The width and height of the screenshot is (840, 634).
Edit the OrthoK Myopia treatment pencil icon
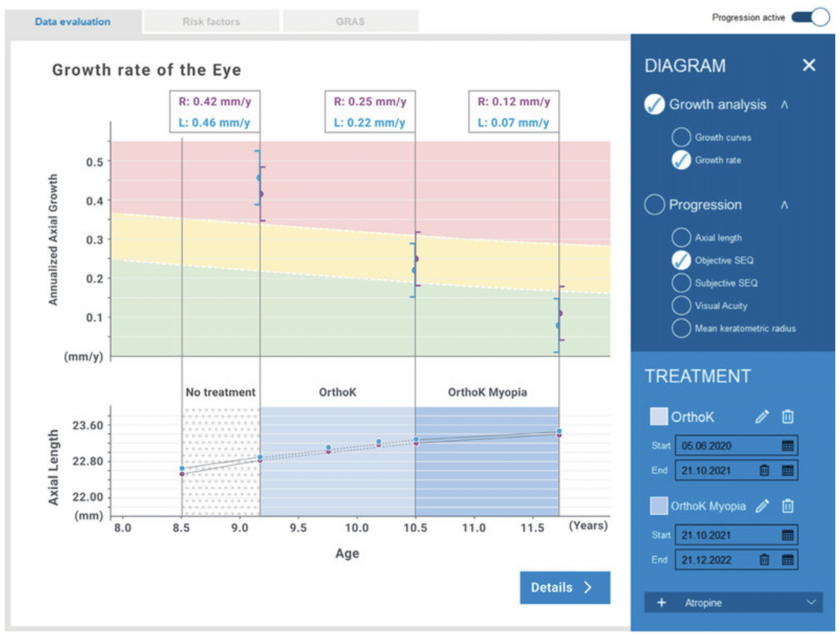pyautogui.click(x=762, y=506)
